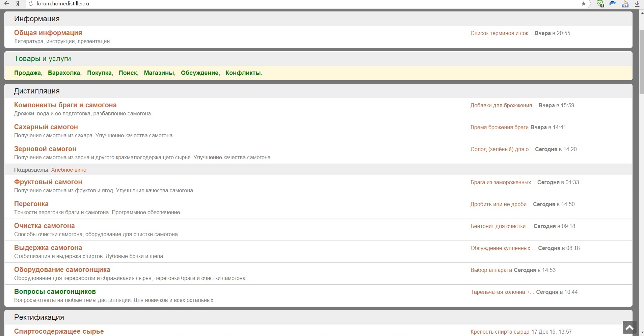
Task: Click the blue cloud extension icon
Action: 613,3
